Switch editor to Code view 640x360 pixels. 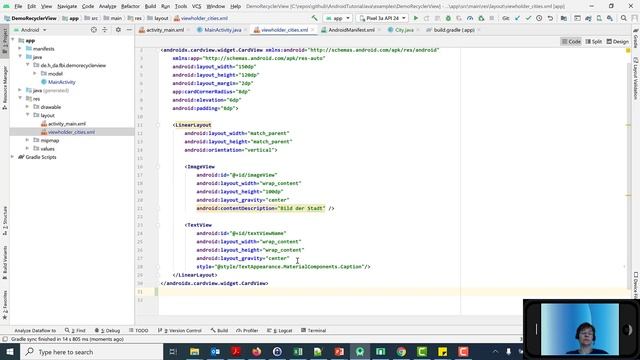pos(571,42)
